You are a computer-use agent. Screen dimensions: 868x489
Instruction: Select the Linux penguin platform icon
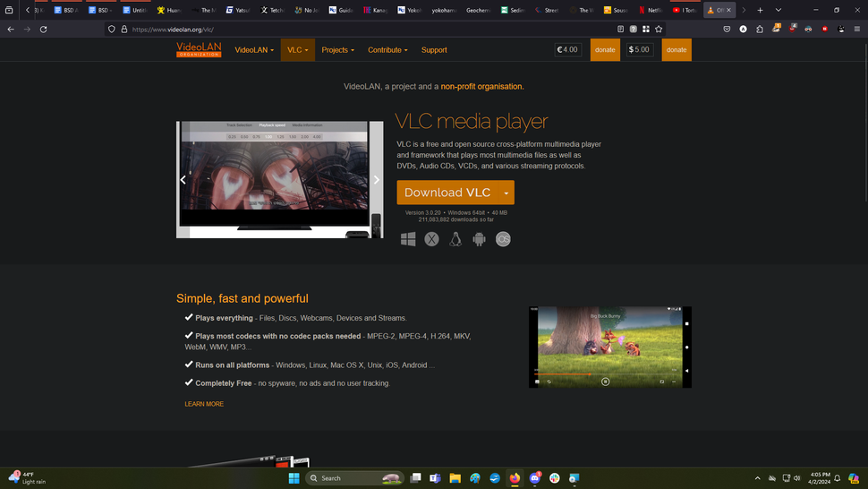[x=455, y=239]
